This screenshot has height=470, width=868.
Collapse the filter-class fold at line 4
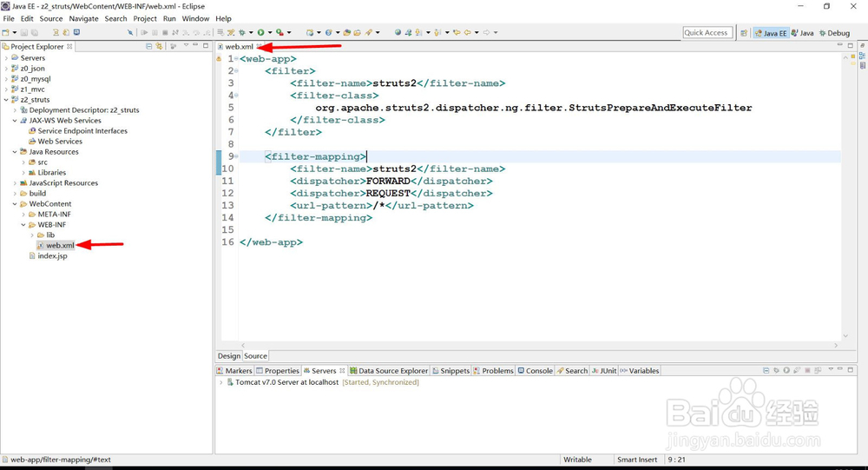(x=236, y=96)
